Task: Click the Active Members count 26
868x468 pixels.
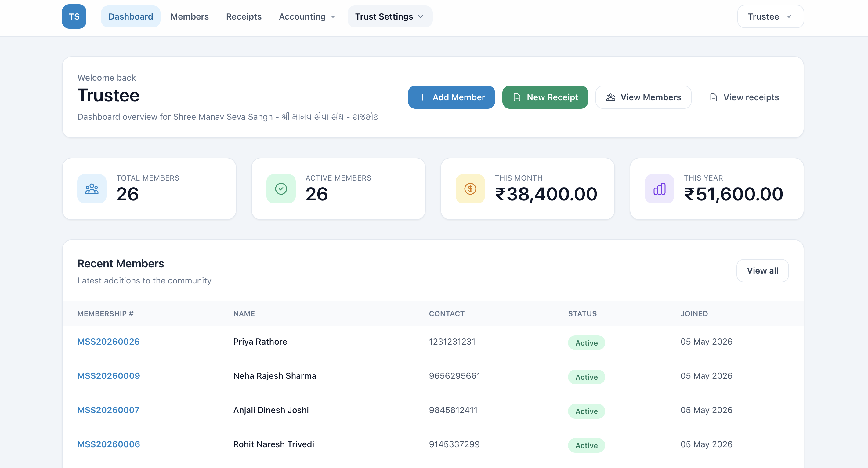Action: [x=317, y=194]
